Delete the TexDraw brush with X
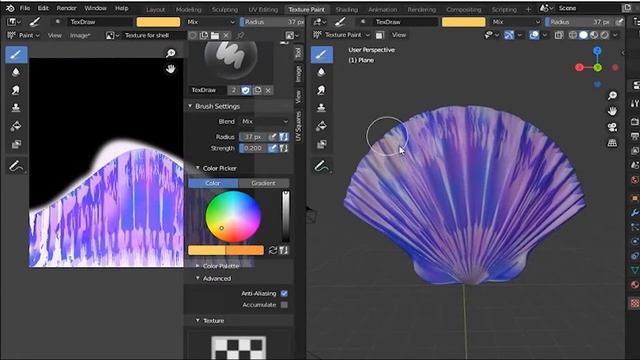The height and width of the screenshot is (360, 640). pos(268,90)
